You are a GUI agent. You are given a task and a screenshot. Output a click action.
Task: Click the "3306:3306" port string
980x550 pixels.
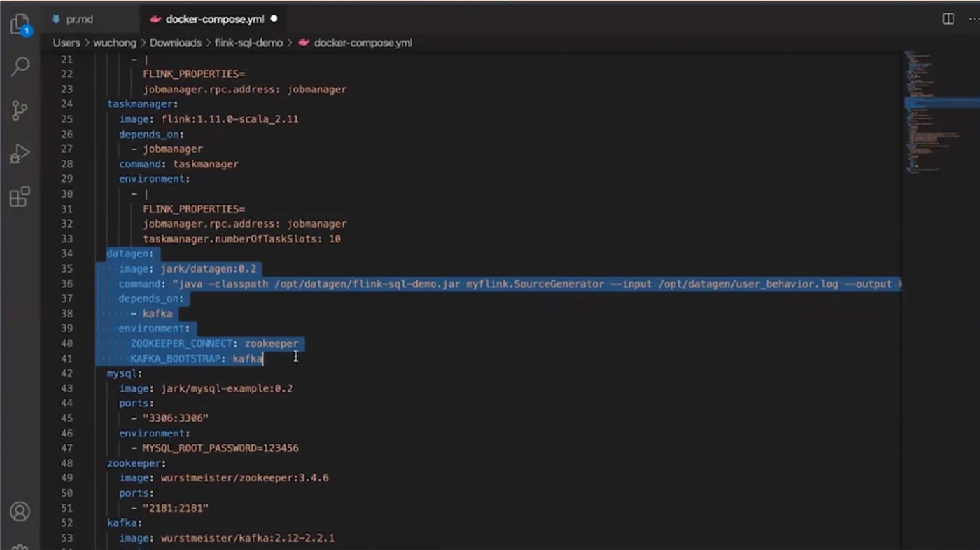point(176,418)
